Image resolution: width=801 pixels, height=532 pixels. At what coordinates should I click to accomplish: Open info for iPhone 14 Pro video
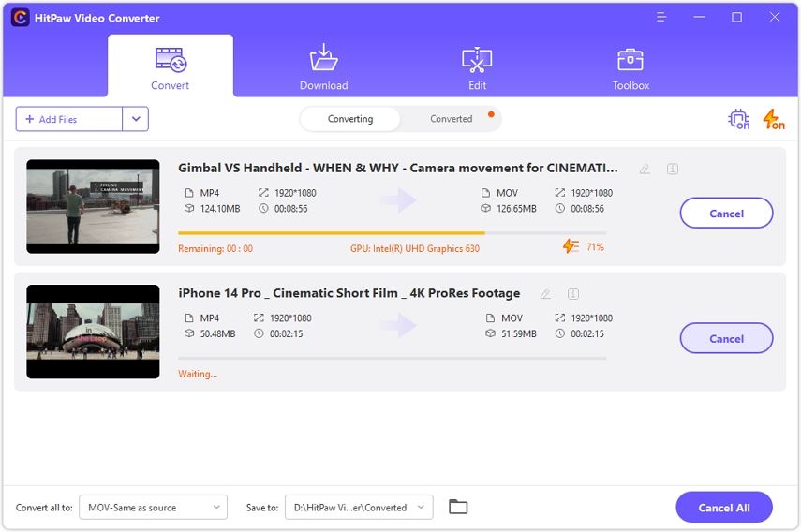[573, 293]
